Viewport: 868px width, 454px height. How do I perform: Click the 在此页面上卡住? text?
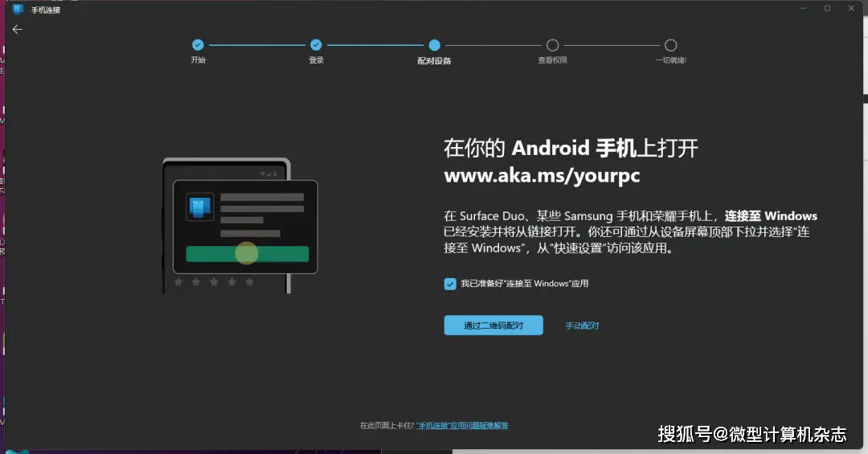(387, 426)
